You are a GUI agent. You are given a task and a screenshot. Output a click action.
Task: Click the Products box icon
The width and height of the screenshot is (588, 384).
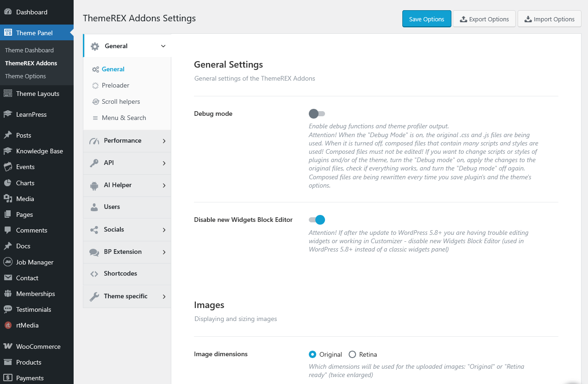tap(8, 362)
